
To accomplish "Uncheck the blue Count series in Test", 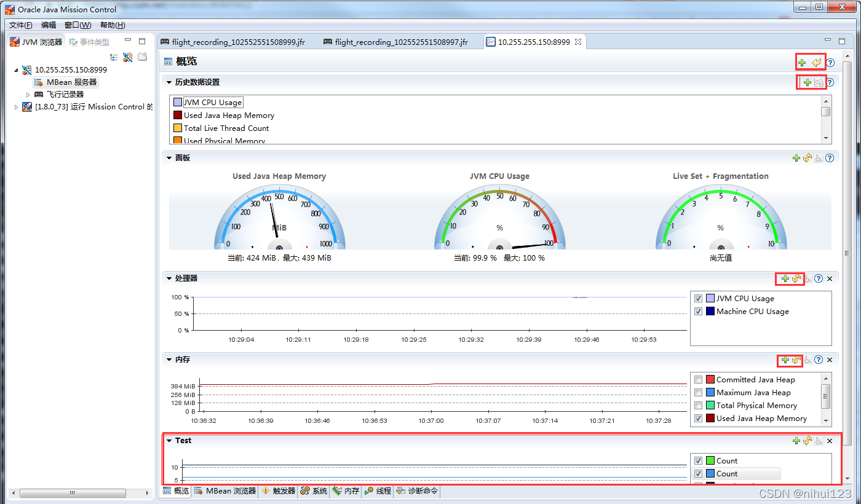I will [698, 473].
